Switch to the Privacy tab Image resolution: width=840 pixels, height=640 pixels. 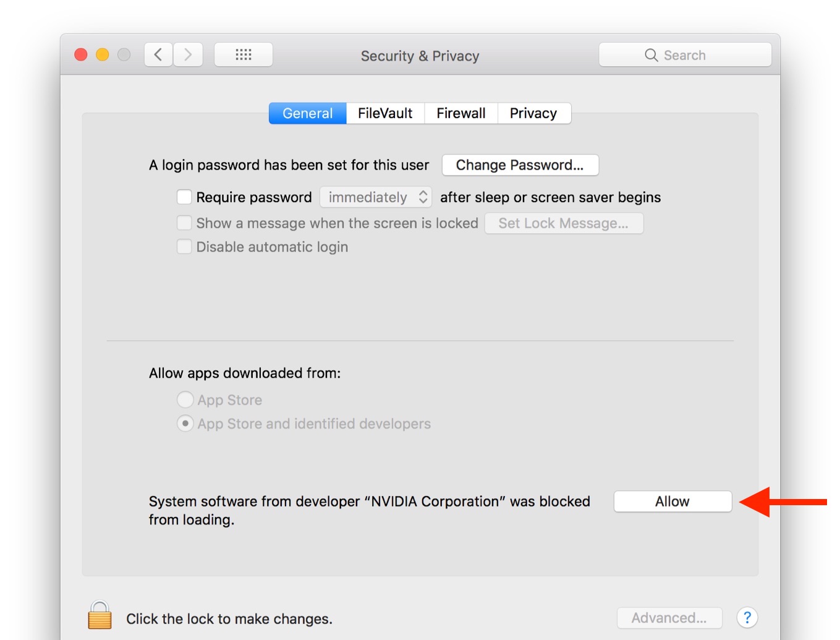point(533,113)
